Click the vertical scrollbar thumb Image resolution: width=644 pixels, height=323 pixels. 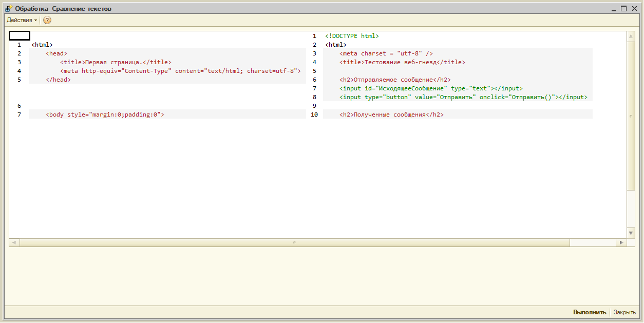tap(631, 116)
